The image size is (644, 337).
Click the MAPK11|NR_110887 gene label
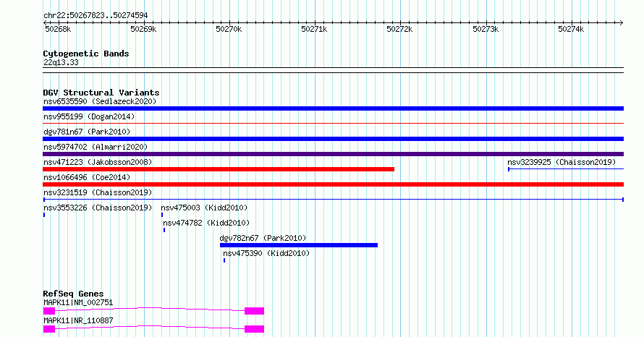click(78, 320)
